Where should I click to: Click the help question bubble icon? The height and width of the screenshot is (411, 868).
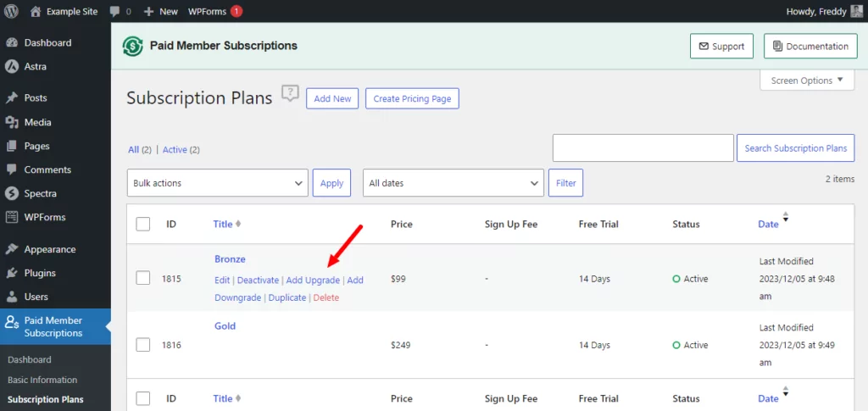coord(290,93)
